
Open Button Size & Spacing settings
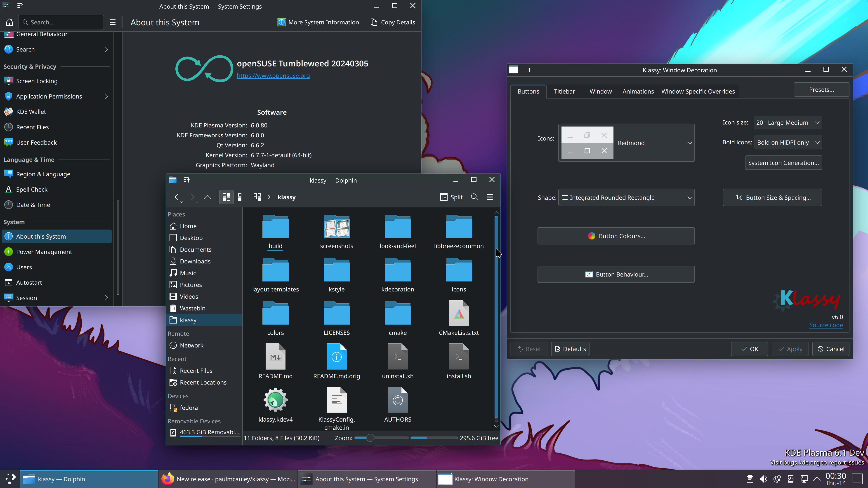coord(772,197)
